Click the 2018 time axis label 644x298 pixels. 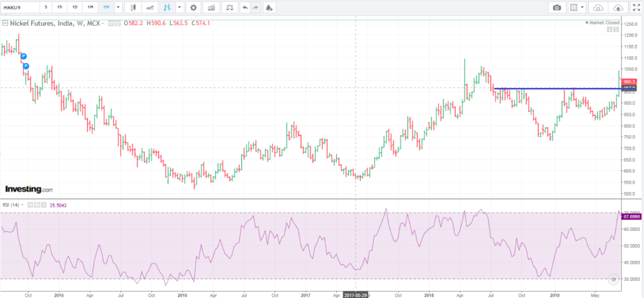point(429,295)
